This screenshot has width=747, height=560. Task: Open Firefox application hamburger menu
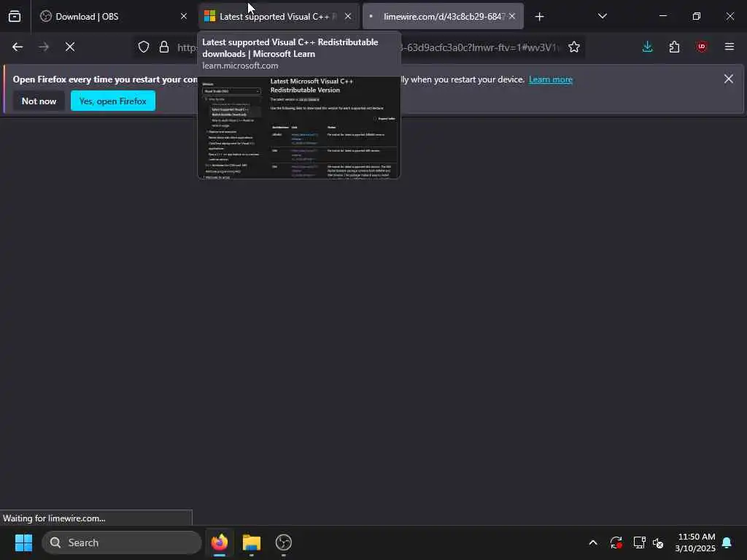pyautogui.click(x=729, y=47)
